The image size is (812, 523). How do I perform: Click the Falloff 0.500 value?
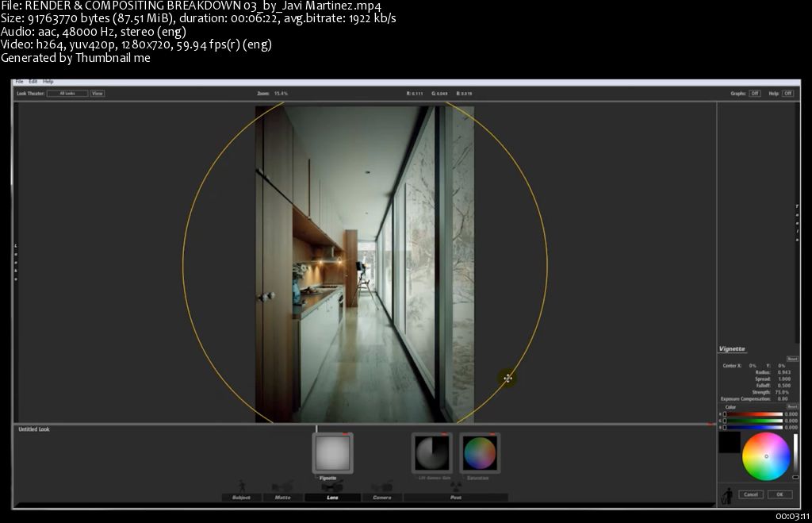click(784, 386)
